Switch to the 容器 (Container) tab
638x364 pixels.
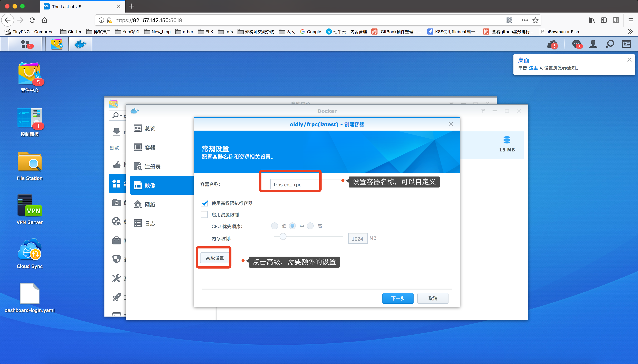click(x=150, y=147)
